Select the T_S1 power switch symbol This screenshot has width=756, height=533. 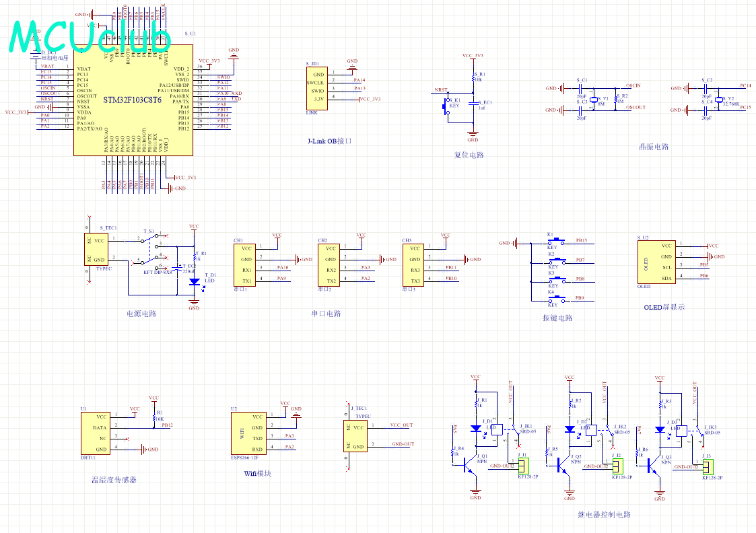point(150,251)
